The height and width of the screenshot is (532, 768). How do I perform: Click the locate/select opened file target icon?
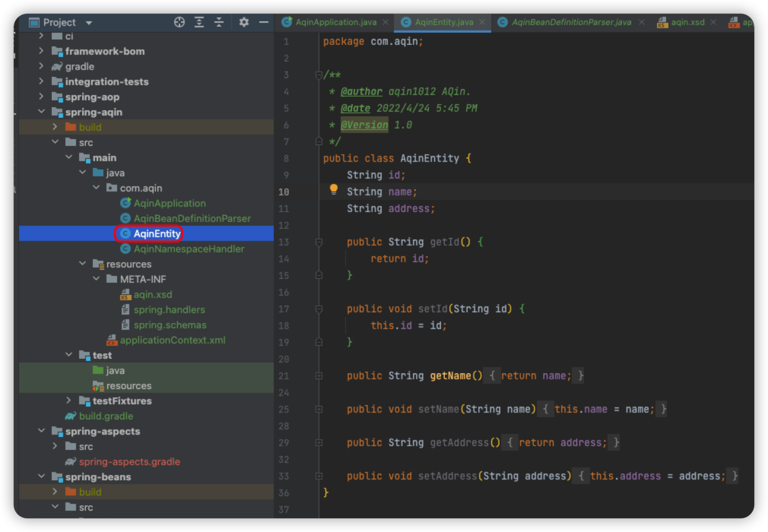(x=179, y=22)
